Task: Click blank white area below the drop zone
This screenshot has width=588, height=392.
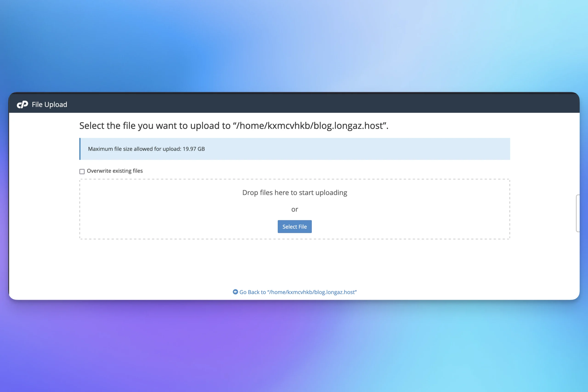Action: pos(294,262)
